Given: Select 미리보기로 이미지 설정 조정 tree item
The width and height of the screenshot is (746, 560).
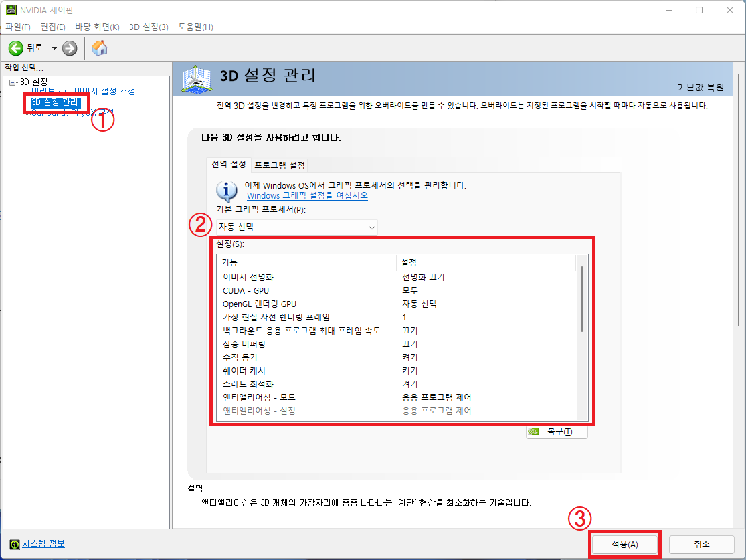Looking at the screenshot, I should coord(83,91).
